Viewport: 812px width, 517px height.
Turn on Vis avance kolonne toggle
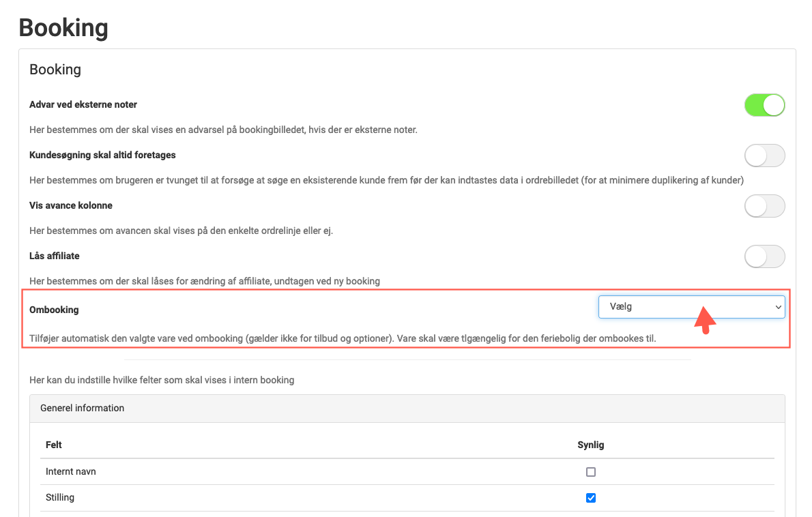764,206
